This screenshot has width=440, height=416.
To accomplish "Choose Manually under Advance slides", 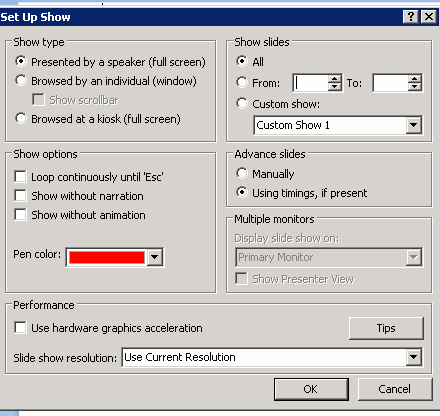I will [x=242, y=173].
